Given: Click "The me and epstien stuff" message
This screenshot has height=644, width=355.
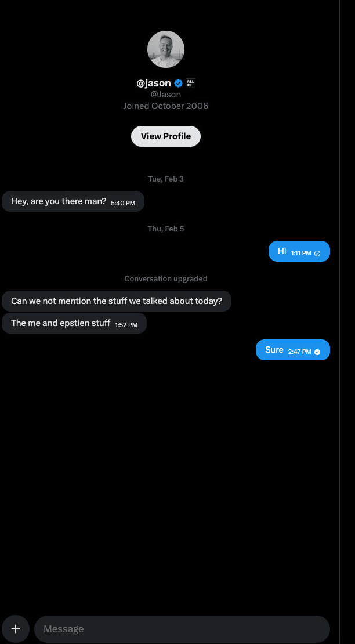Looking at the screenshot, I should [x=61, y=323].
